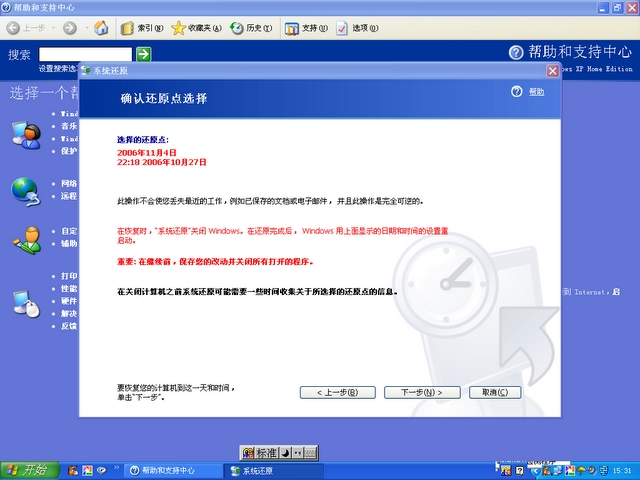
Task: Click the 下一步(N) button in System Restore
Action: tap(422, 392)
